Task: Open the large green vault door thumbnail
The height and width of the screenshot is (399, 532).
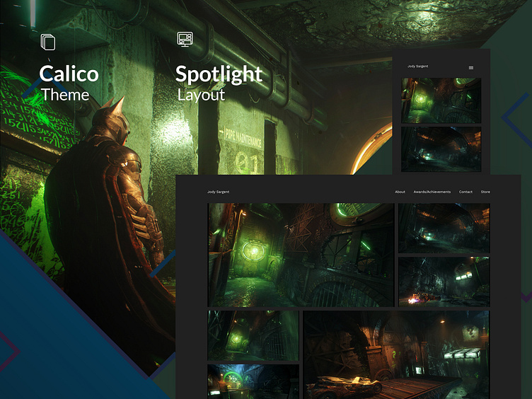Action: (x=301, y=255)
